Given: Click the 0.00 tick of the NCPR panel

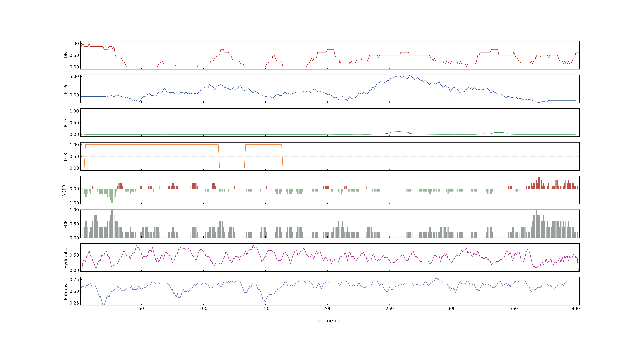Looking at the screenshot, I should click(x=74, y=189).
